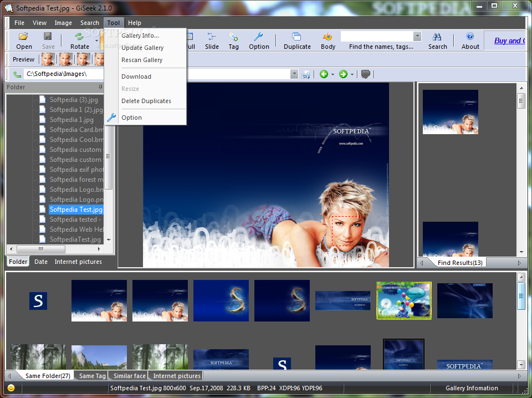Screen dimensions: 532x398
Task: Click second face thumbnail in Preview bar
Action: click(x=66, y=59)
